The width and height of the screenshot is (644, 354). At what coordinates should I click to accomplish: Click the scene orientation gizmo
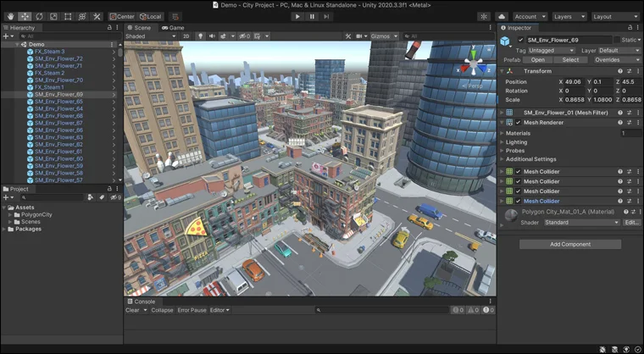(474, 64)
